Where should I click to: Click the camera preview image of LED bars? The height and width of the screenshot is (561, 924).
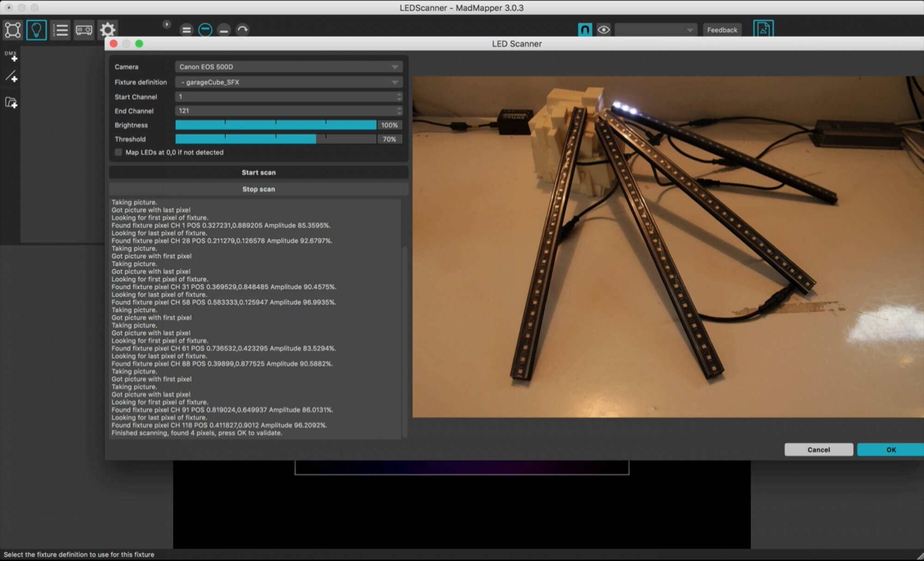click(x=668, y=247)
